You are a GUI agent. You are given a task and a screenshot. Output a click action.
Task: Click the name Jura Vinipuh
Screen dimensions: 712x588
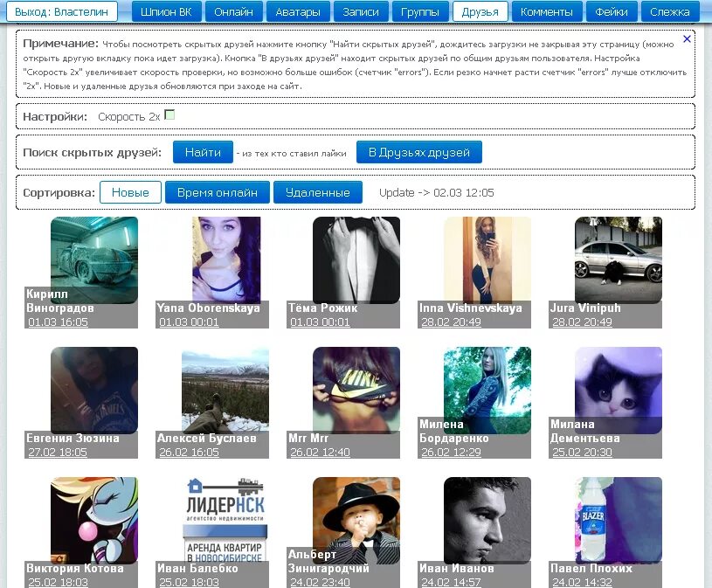585,308
